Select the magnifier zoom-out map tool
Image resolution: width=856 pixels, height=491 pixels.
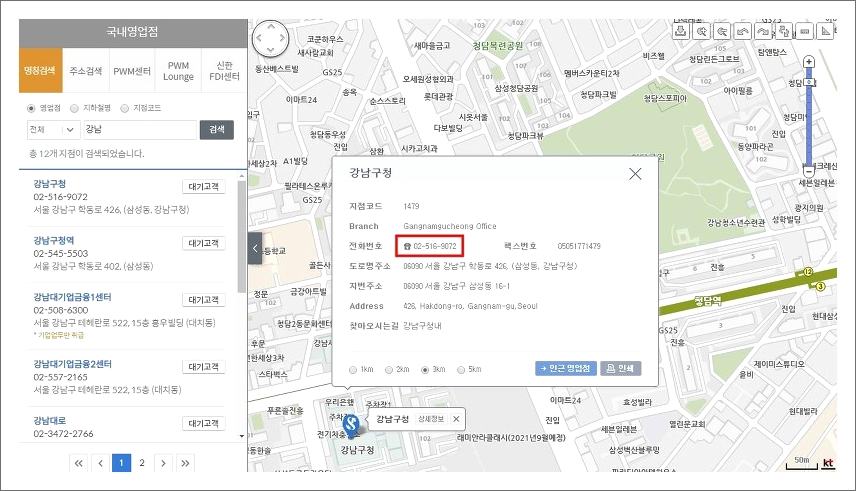[722, 31]
